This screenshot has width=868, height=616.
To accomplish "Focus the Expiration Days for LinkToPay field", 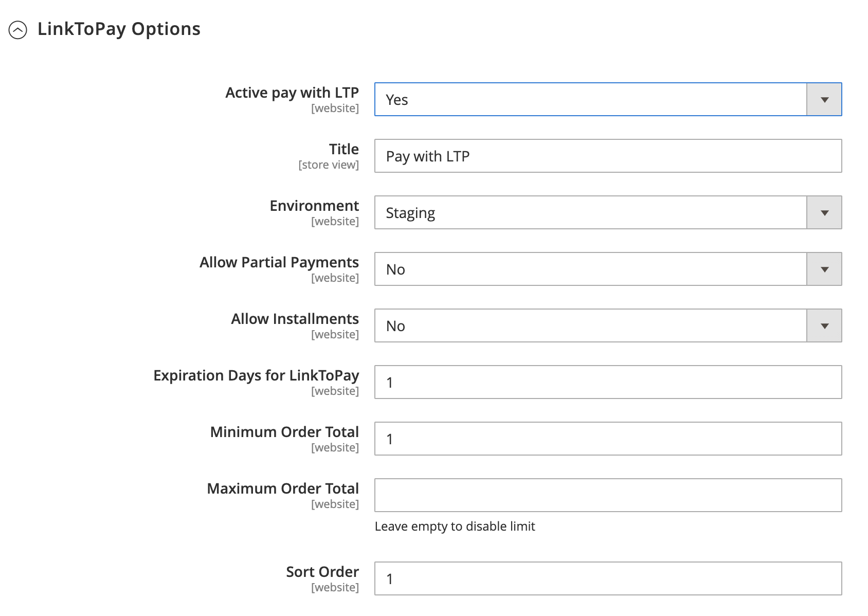I will pyautogui.click(x=608, y=382).
